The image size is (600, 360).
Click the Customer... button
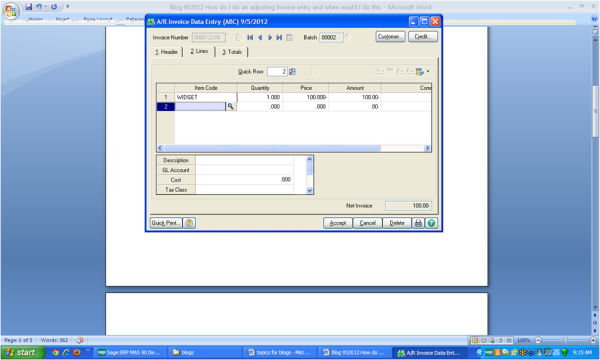click(x=390, y=37)
